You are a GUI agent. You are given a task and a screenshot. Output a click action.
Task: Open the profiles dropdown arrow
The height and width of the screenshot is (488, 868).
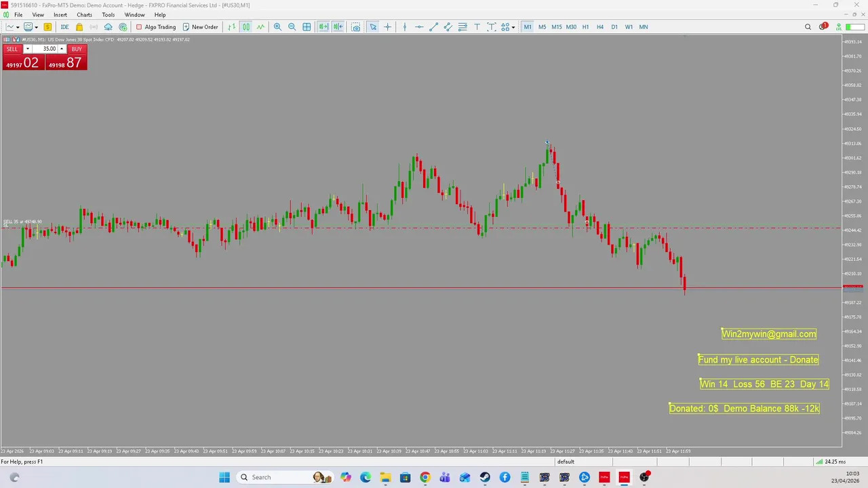36,27
